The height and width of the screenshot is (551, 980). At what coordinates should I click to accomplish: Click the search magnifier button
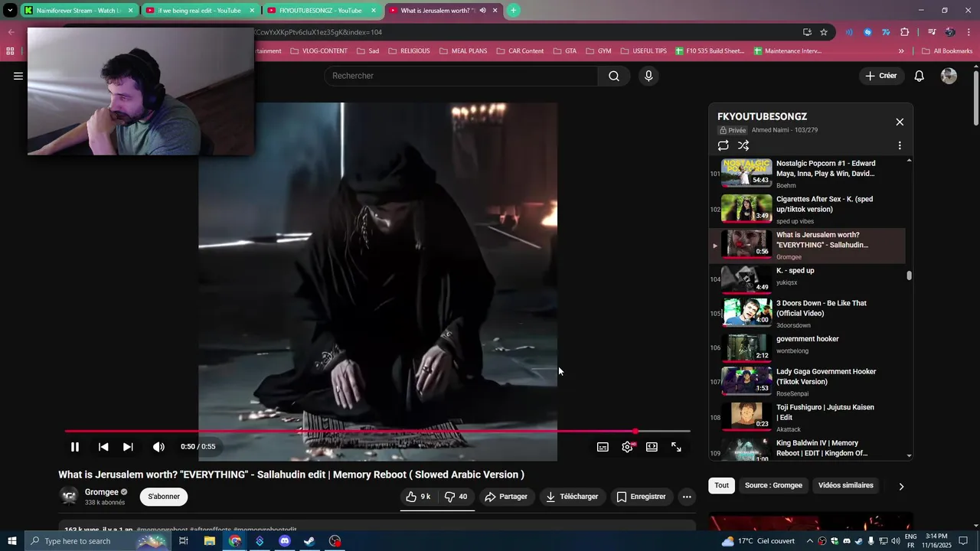614,76
